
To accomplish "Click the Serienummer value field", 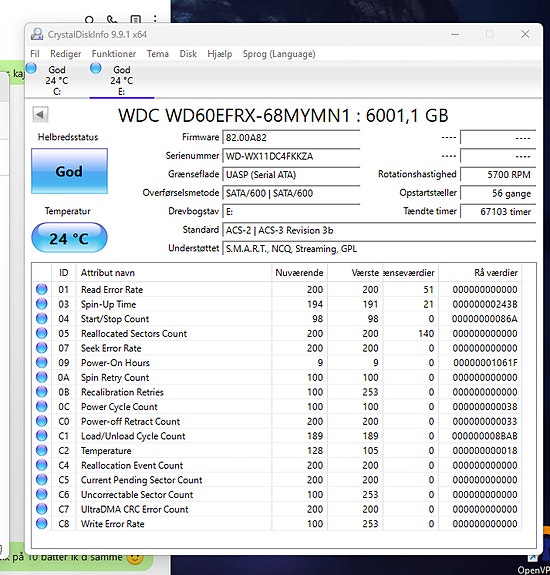I will pyautogui.click(x=291, y=156).
